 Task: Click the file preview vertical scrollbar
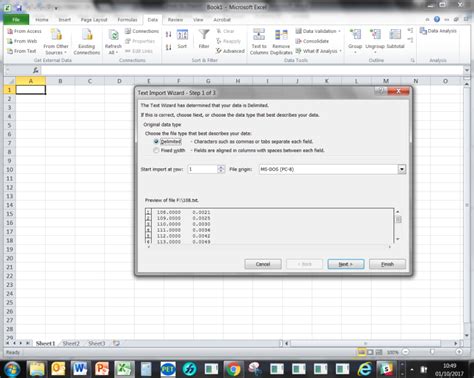tap(398, 225)
